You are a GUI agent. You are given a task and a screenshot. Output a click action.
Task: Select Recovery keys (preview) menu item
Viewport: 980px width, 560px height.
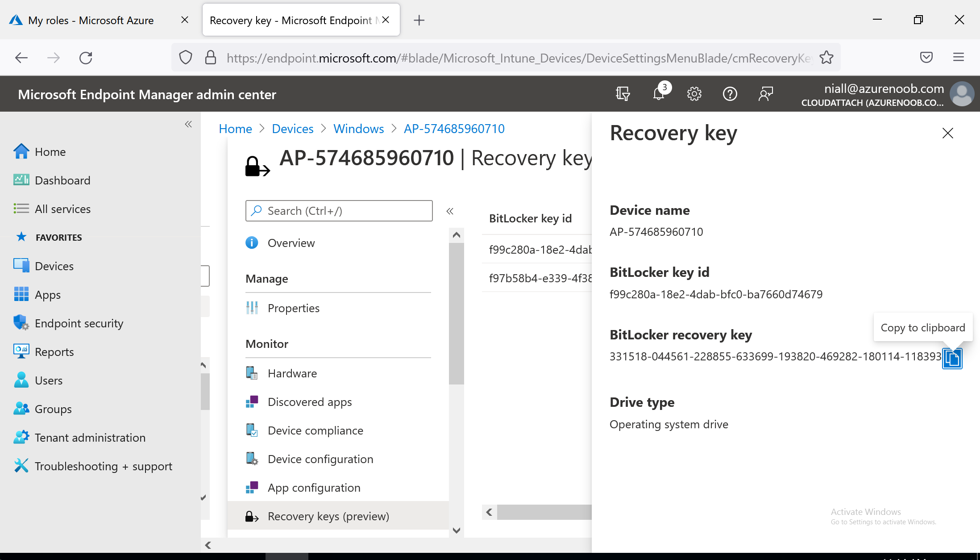coord(338,516)
